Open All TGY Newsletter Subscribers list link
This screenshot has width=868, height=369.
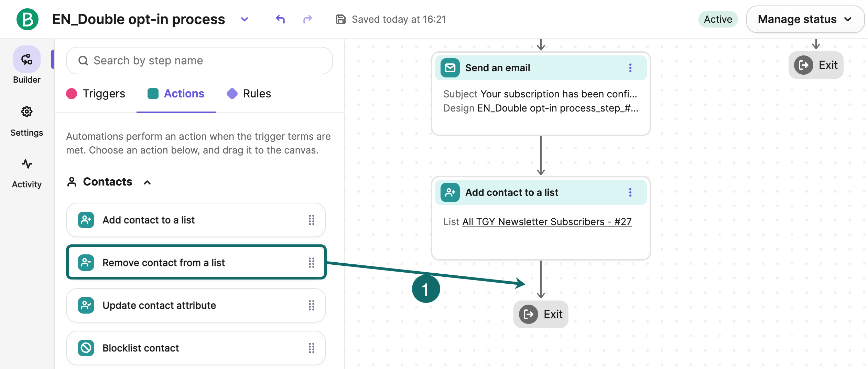point(547,222)
